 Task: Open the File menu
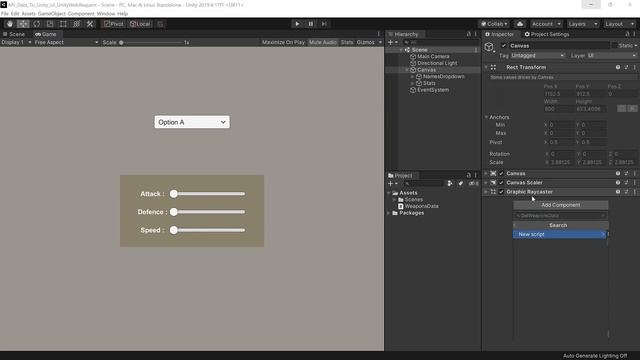click(5, 13)
